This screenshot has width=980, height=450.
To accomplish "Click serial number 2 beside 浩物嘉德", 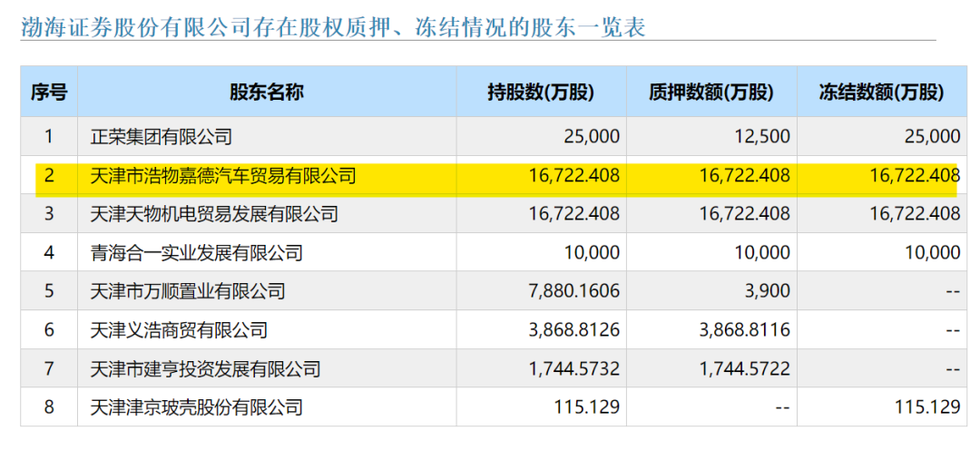I will pos(49,175).
